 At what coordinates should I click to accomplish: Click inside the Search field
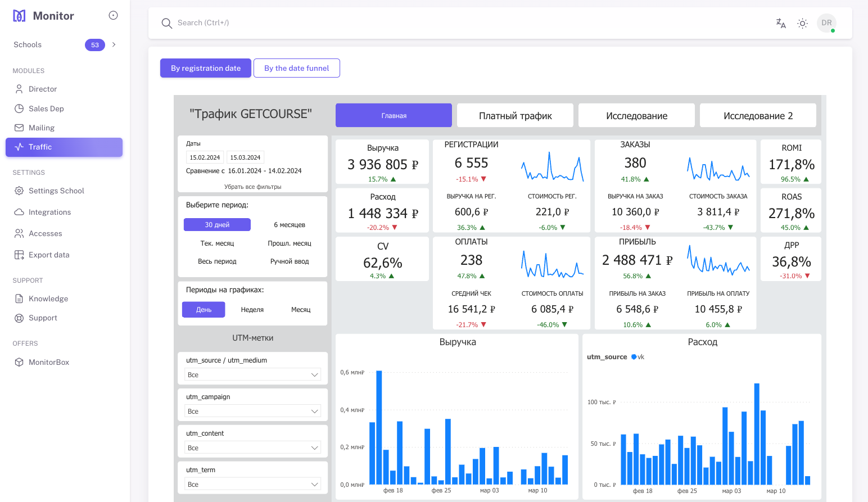394,23
